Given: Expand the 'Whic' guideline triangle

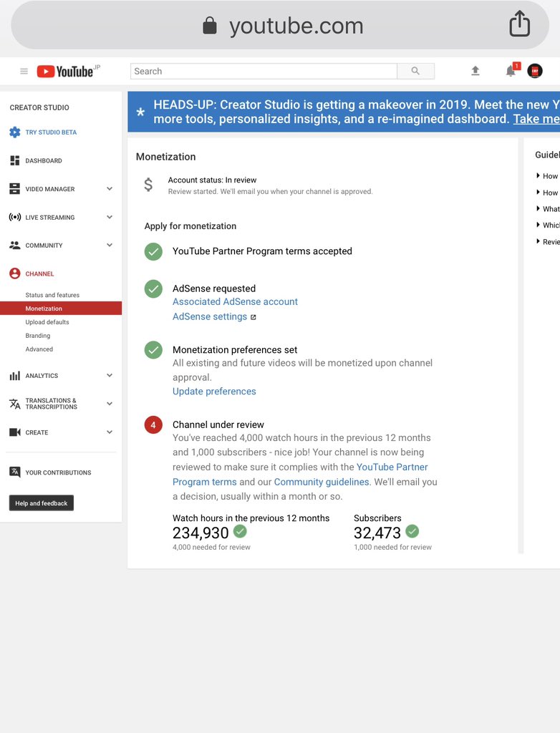Looking at the screenshot, I should pos(538,225).
